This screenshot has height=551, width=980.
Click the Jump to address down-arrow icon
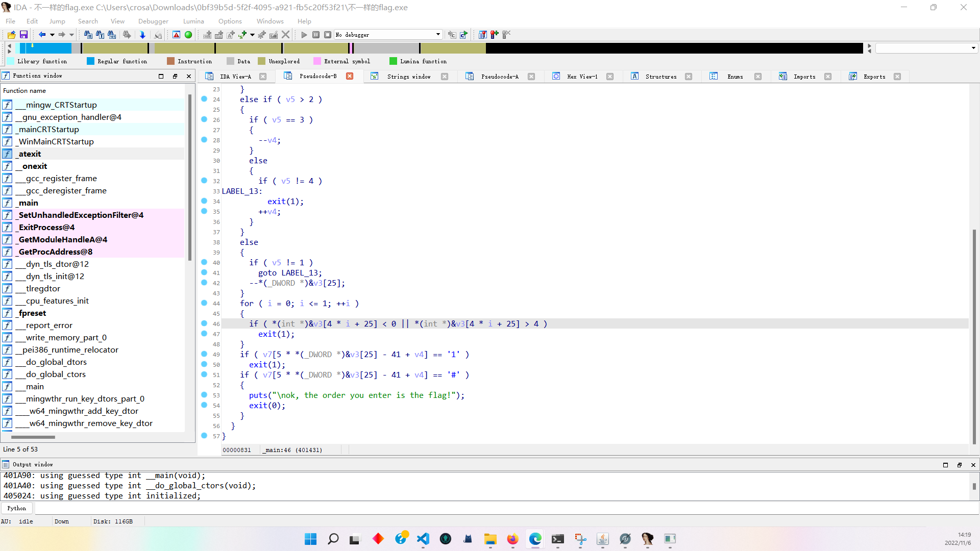pyautogui.click(x=142, y=35)
